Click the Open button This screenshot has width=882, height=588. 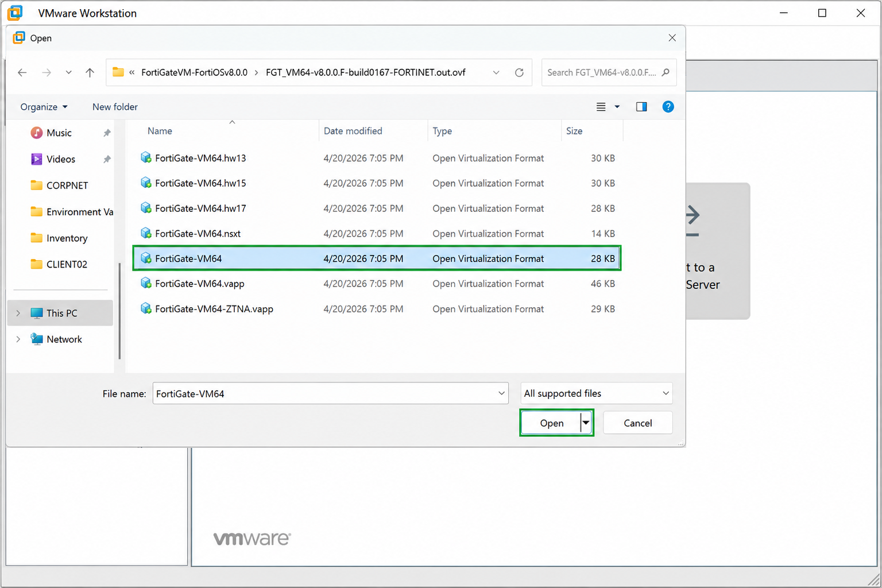551,423
